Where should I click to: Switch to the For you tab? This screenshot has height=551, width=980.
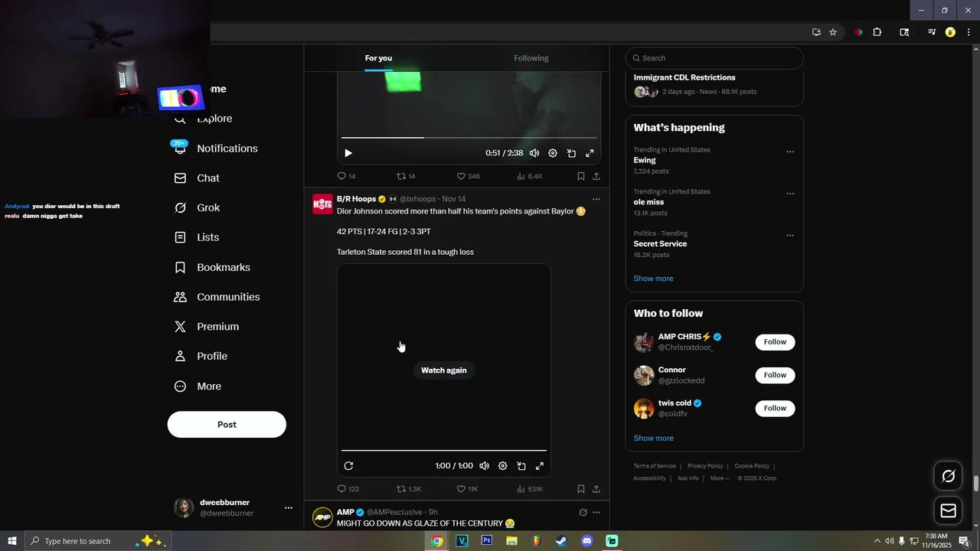[x=378, y=58]
